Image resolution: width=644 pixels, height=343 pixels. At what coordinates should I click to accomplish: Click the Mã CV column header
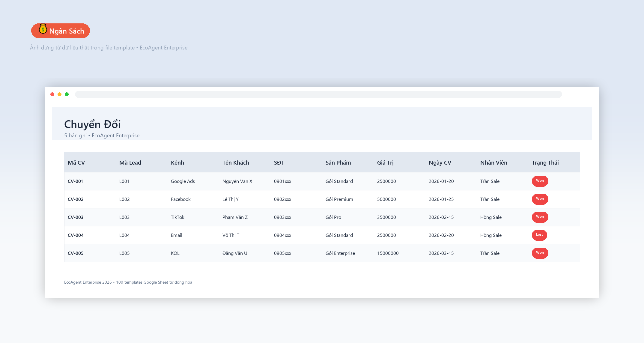click(x=76, y=163)
